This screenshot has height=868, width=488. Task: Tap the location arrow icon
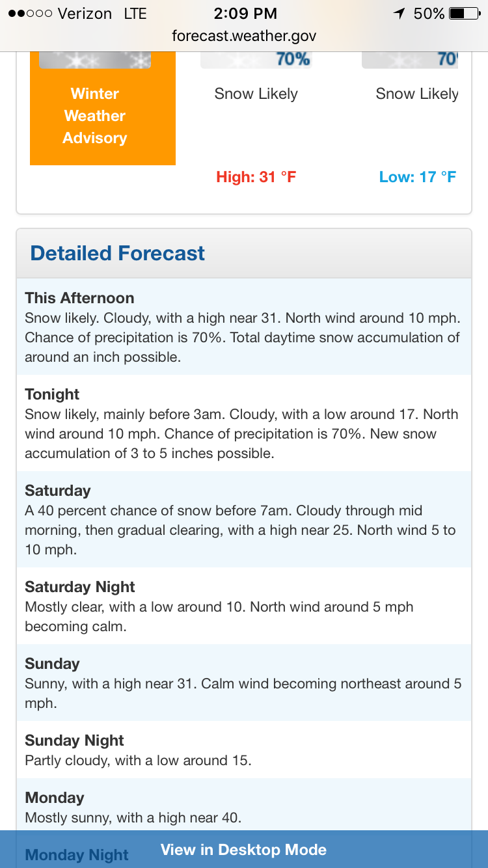[x=400, y=14]
